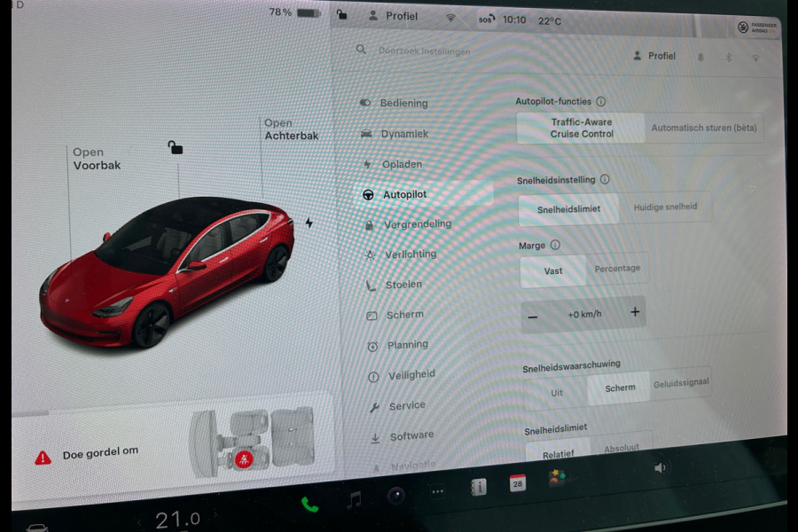Open the Autopilot settings menu
The image size is (798, 532).
425,194
